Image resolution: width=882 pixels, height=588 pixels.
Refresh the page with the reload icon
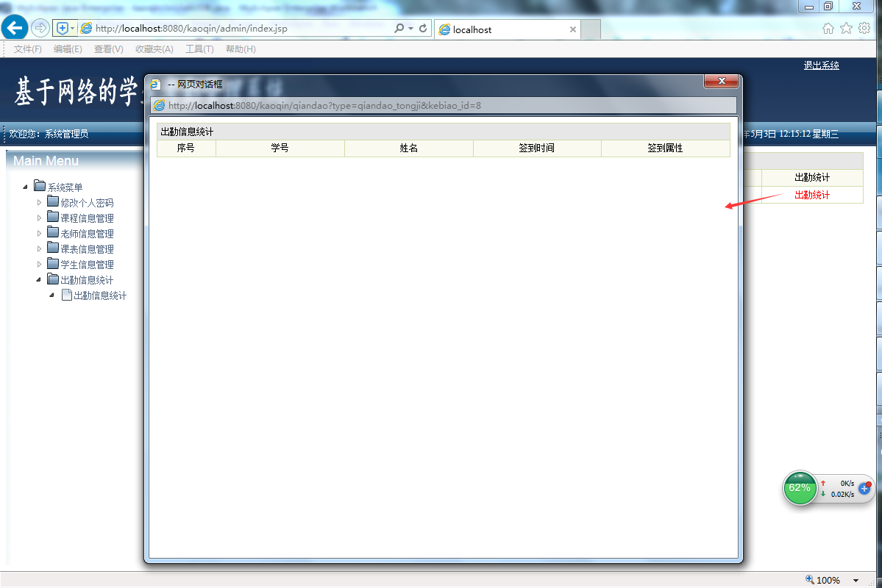tap(423, 28)
